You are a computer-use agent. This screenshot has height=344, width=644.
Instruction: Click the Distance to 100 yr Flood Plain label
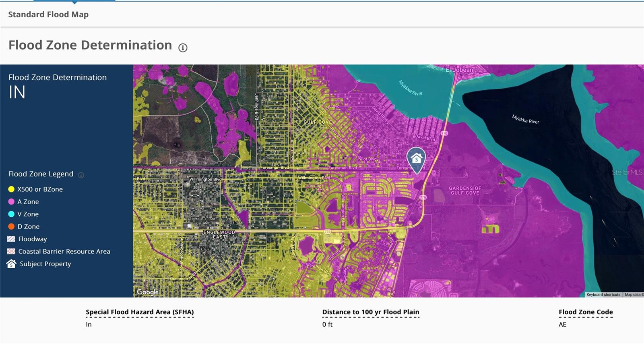pos(370,312)
